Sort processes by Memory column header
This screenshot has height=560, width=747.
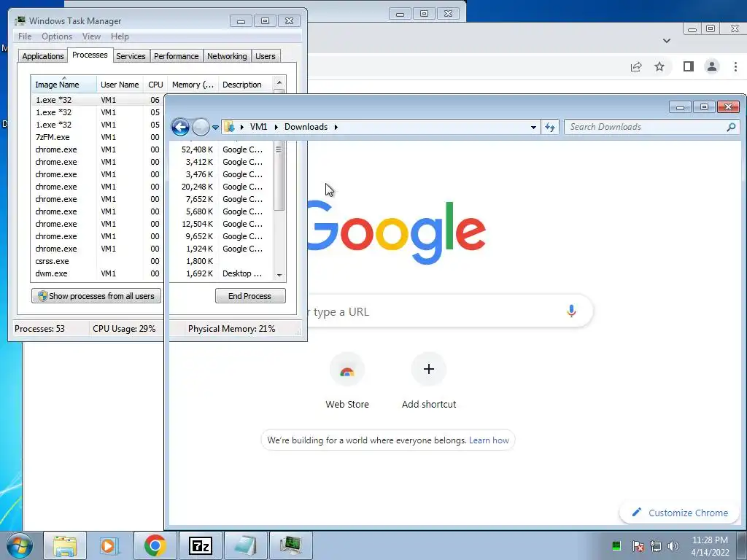coord(193,85)
